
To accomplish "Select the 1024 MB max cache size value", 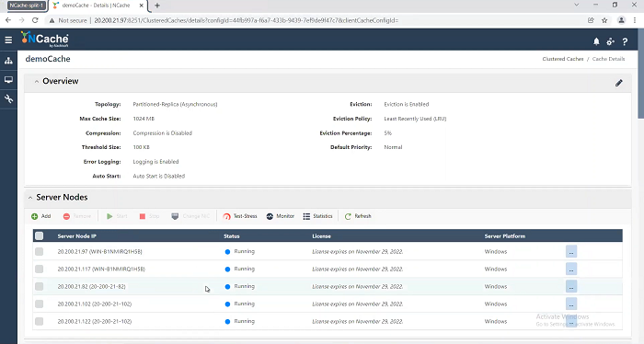I will click(144, 119).
